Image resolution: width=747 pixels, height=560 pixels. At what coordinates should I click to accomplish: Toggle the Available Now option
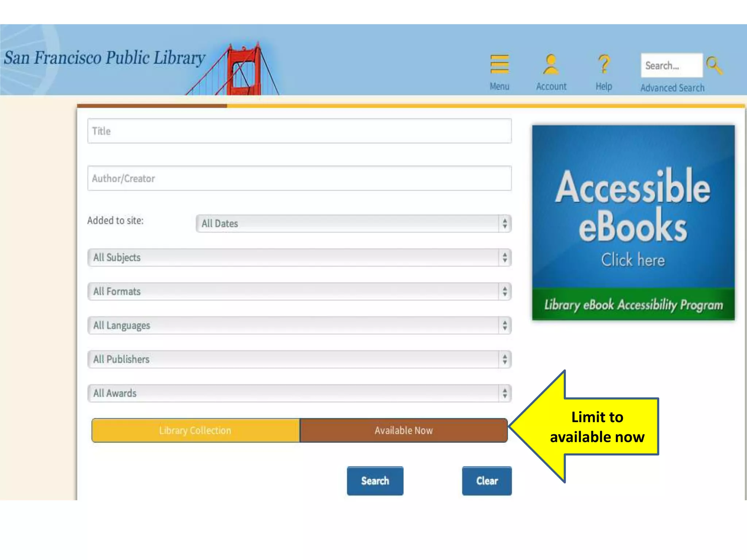(403, 431)
